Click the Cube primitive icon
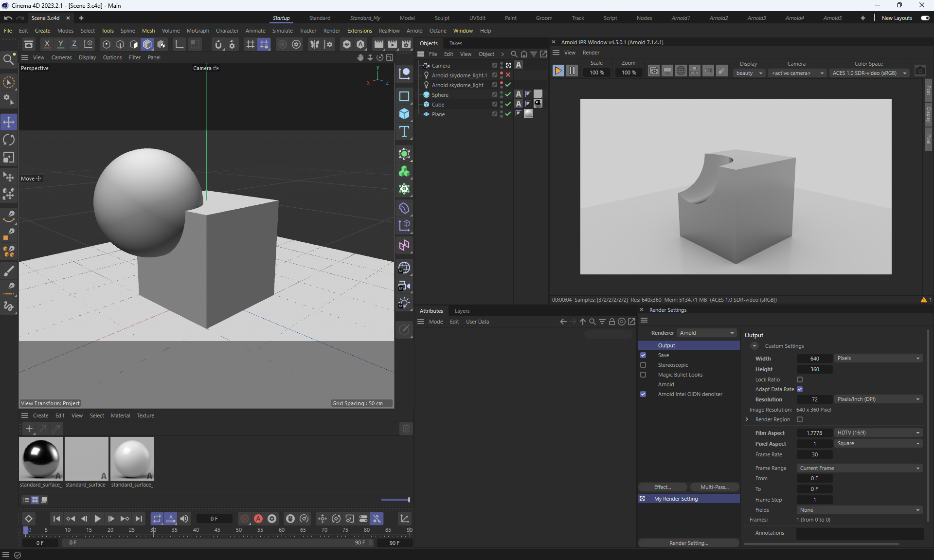 click(404, 114)
